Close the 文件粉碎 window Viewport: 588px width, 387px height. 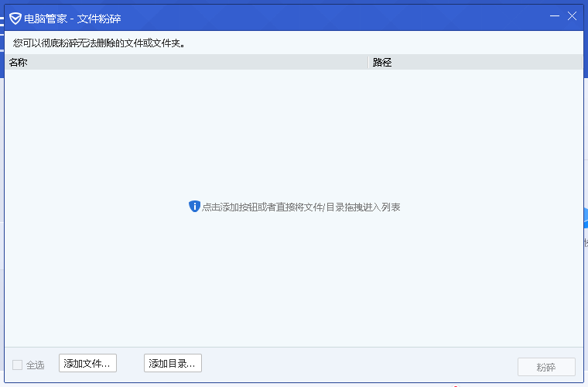click(x=572, y=16)
